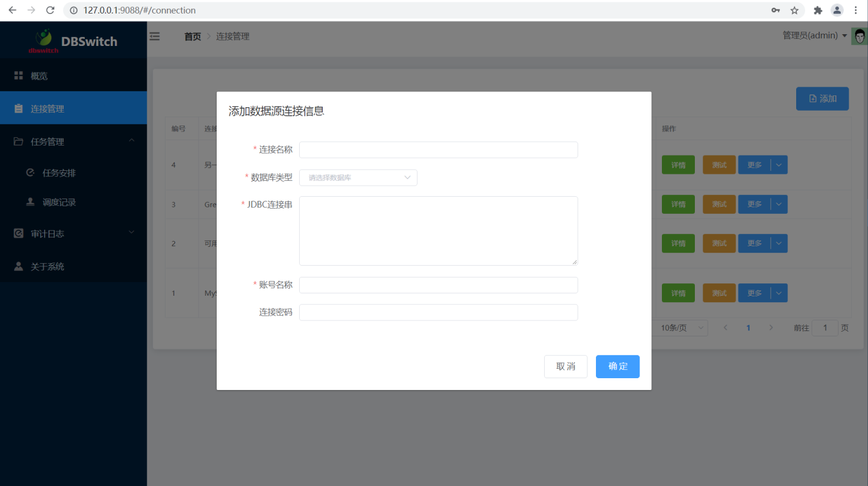Bookmark page with star icon
Screen dimensions: 868x486
point(794,10)
